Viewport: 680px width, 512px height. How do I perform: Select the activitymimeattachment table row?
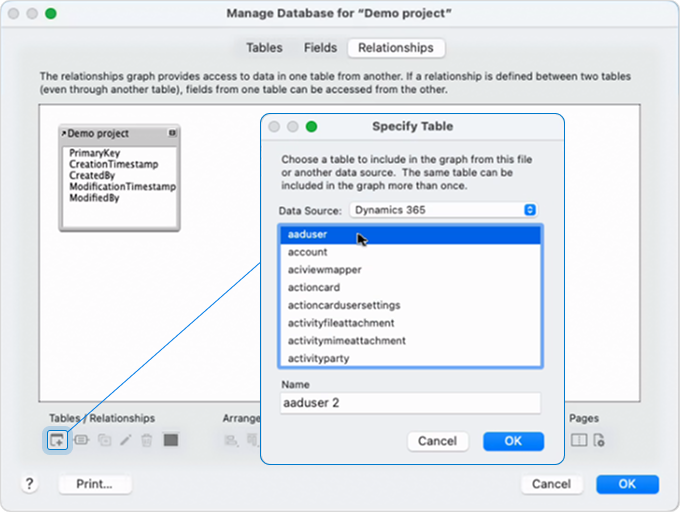[x=410, y=341]
